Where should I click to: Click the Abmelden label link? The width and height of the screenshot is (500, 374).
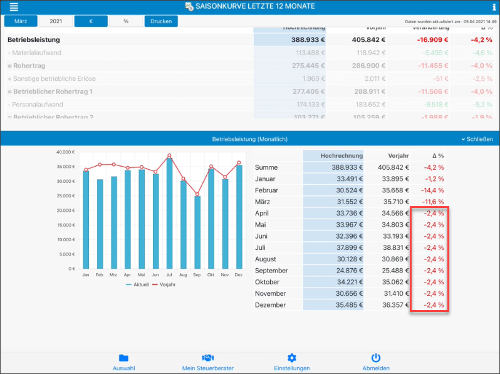(376, 368)
